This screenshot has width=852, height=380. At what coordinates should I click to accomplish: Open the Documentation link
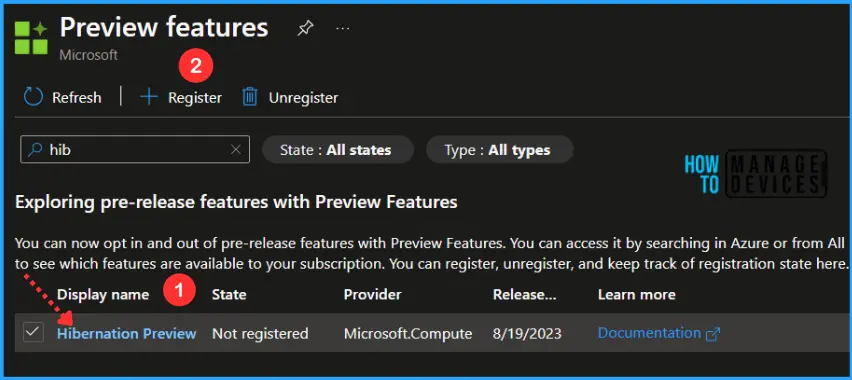click(x=649, y=333)
